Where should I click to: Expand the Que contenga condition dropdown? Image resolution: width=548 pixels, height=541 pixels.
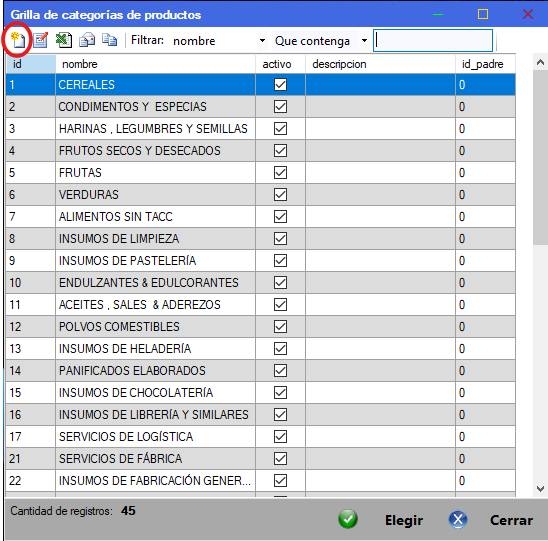click(x=364, y=41)
